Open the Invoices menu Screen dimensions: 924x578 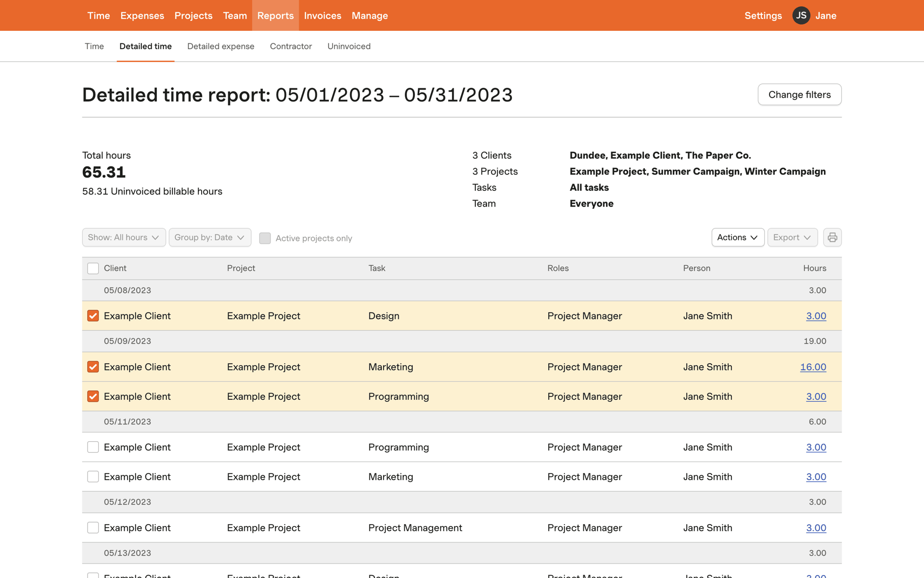coord(322,15)
